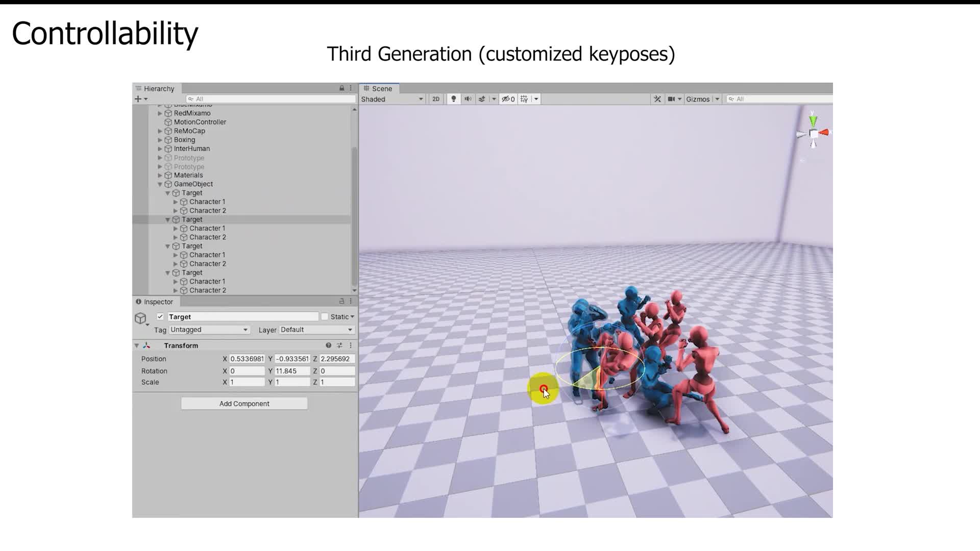Screen dimensions: 980x551
Task: Toggle scene effects (skybox) icon
Action: 482,99
